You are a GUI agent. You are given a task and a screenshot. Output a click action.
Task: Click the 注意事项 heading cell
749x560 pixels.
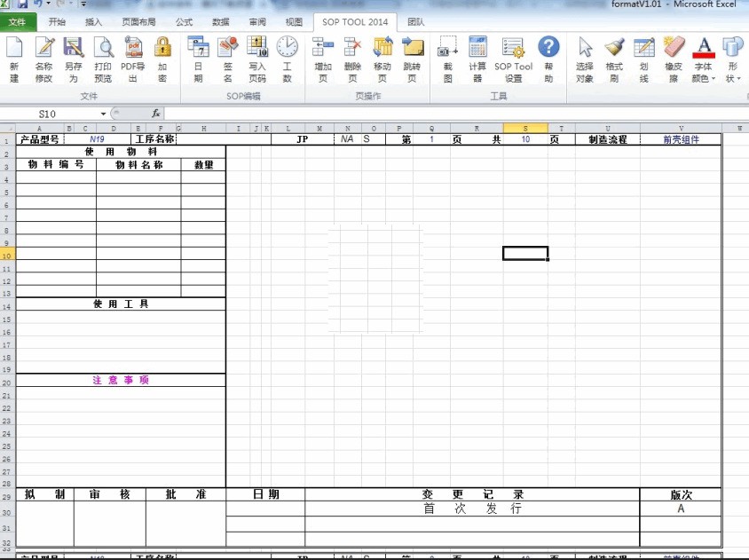click(121, 381)
